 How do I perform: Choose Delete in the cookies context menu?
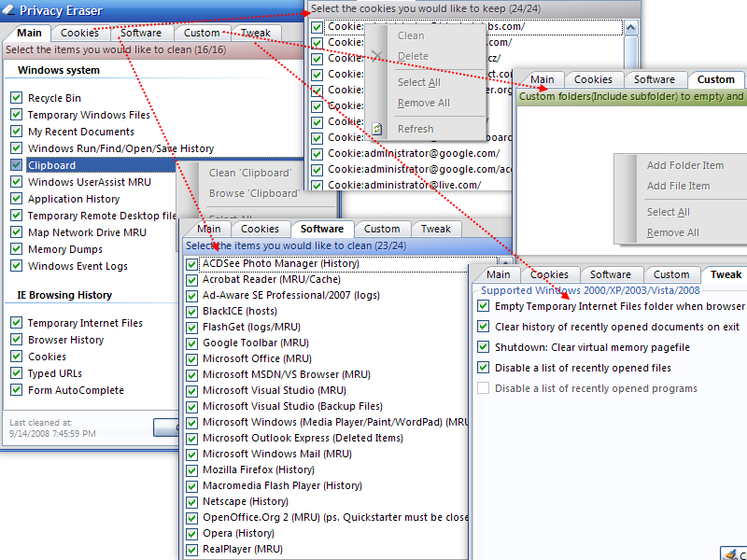point(413,56)
